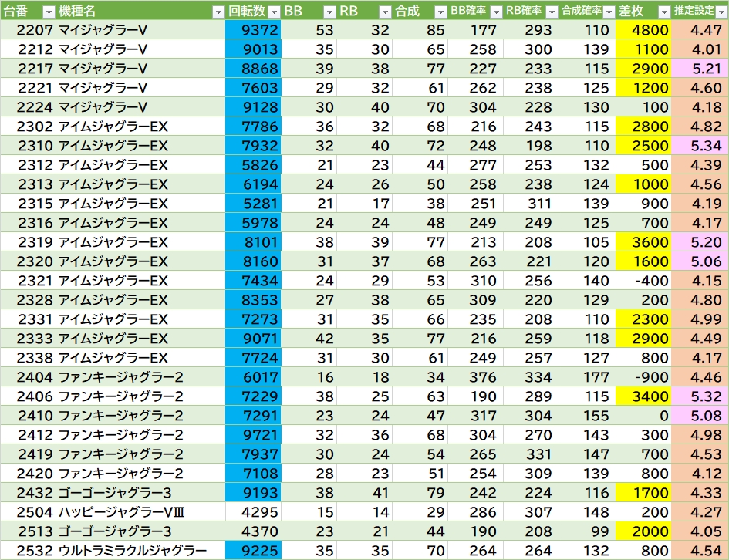This screenshot has height=560, width=729.
Task: Select the yellow 4800 差枚 cell
Action: [x=643, y=30]
